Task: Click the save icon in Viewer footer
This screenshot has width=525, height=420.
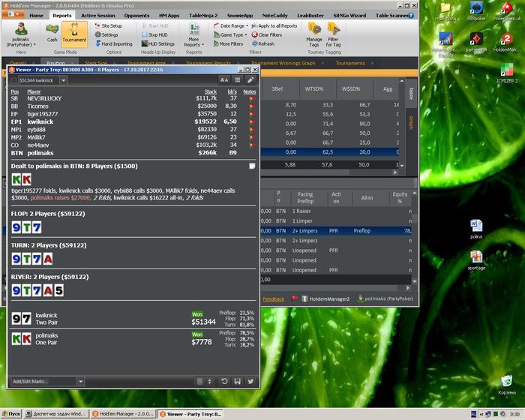Action: point(237,381)
